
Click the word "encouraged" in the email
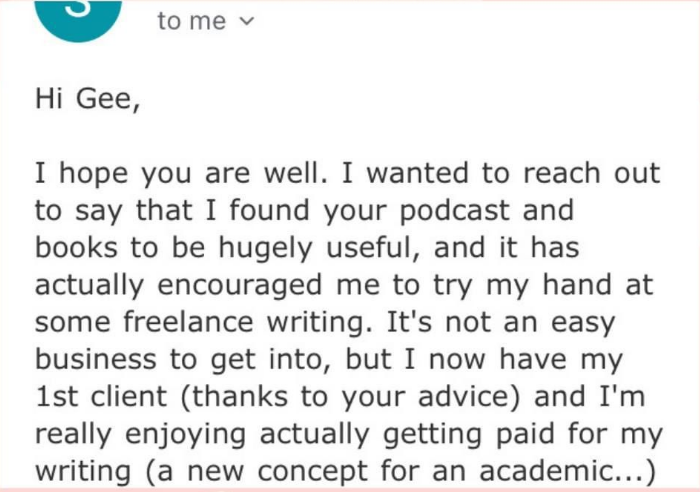(x=240, y=285)
